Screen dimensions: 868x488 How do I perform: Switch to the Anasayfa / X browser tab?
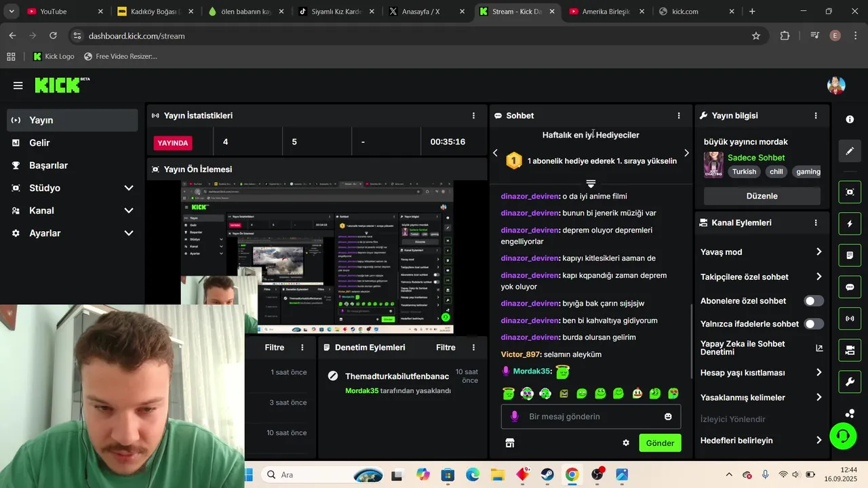[427, 12]
